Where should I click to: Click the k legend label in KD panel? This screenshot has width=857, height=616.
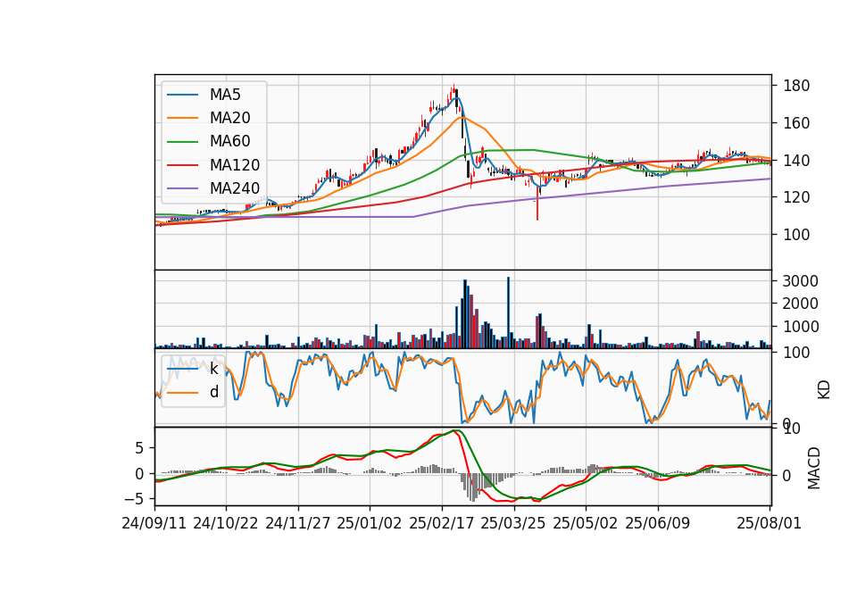point(213,369)
